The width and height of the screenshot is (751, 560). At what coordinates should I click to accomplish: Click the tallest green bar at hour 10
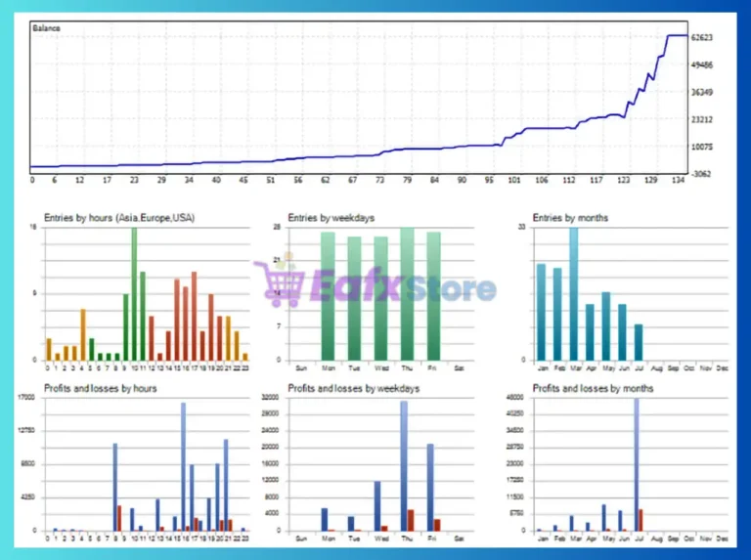tap(134, 294)
